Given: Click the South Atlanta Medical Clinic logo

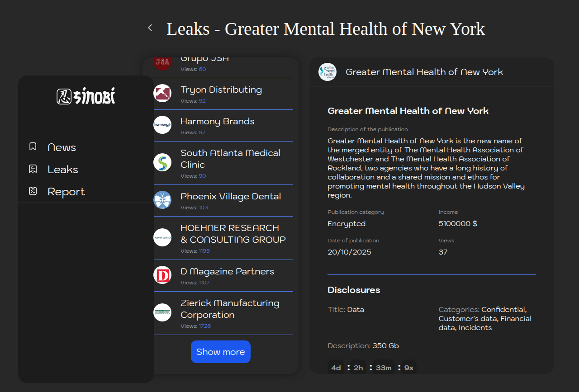Looking at the screenshot, I should [x=162, y=162].
